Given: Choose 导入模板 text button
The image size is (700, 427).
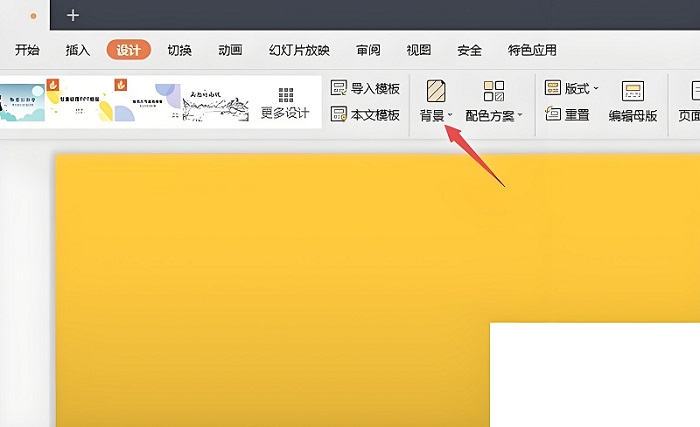Looking at the screenshot, I should click(375, 88).
